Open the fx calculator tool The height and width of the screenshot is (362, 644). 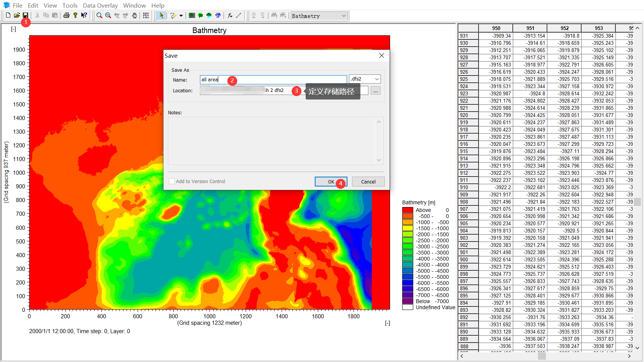[230, 15]
